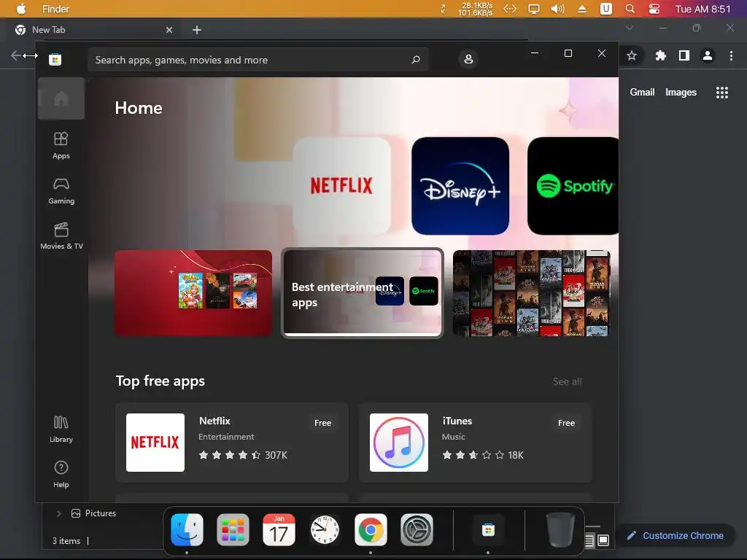The image size is (747, 560).
Task: Open the Netflix featured tile
Action: (x=341, y=186)
